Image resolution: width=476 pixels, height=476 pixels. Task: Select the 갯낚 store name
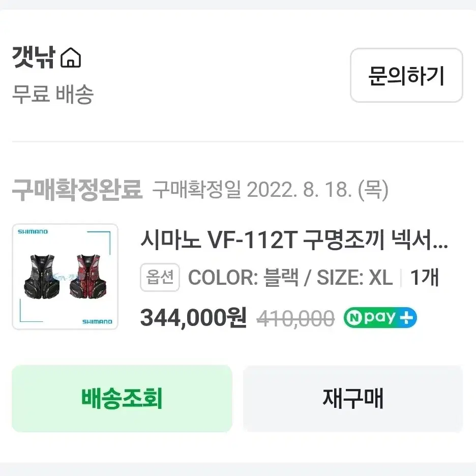click(x=34, y=57)
